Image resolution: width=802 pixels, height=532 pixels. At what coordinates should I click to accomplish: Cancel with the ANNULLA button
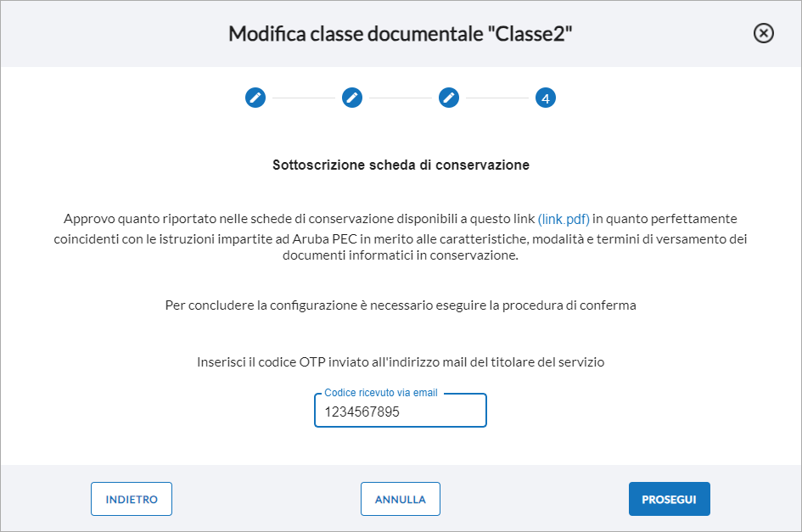tap(400, 499)
